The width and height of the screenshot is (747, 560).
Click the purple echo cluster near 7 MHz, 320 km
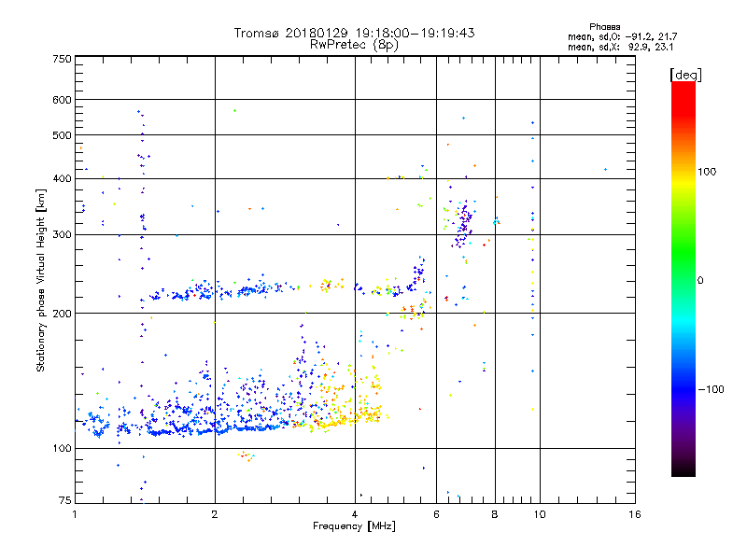point(463,225)
